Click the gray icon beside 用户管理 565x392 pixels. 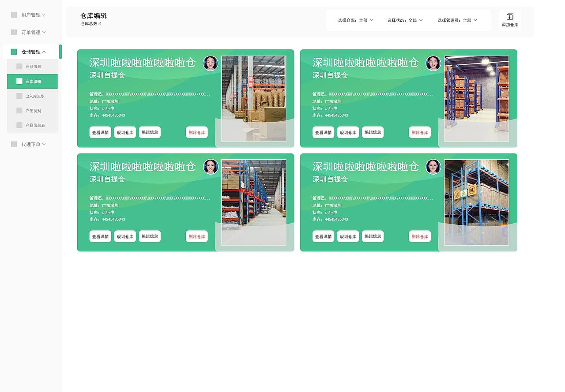[x=14, y=15]
